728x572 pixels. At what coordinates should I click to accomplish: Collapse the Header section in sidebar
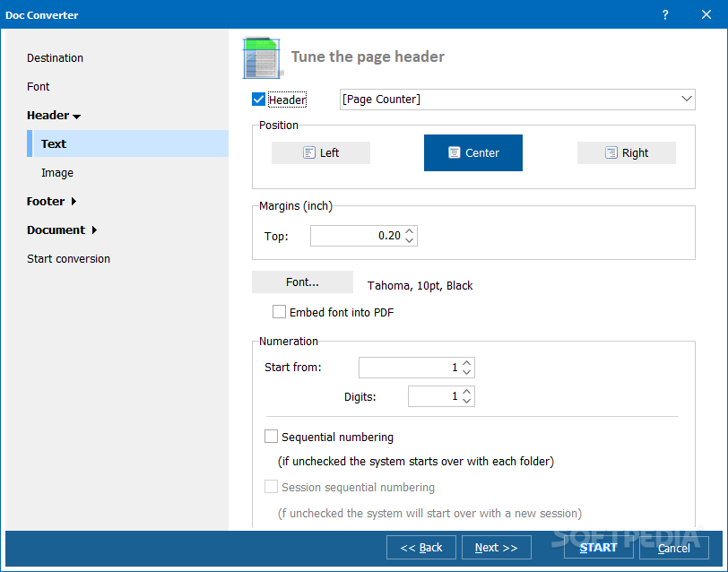(54, 115)
